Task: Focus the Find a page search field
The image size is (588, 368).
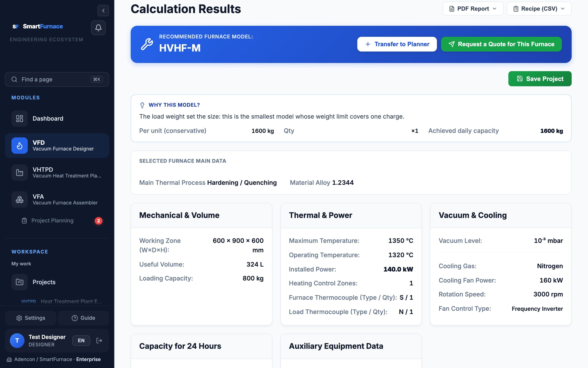Action: pos(57,79)
